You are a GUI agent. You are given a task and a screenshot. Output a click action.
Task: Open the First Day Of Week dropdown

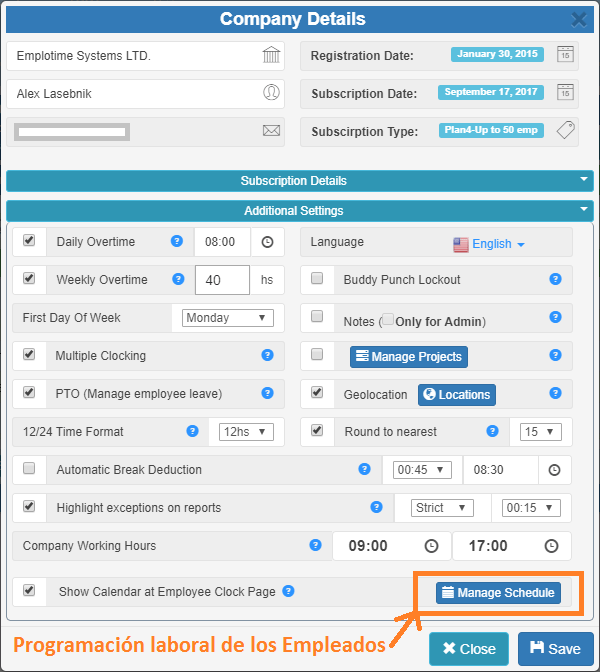pos(228,318)
